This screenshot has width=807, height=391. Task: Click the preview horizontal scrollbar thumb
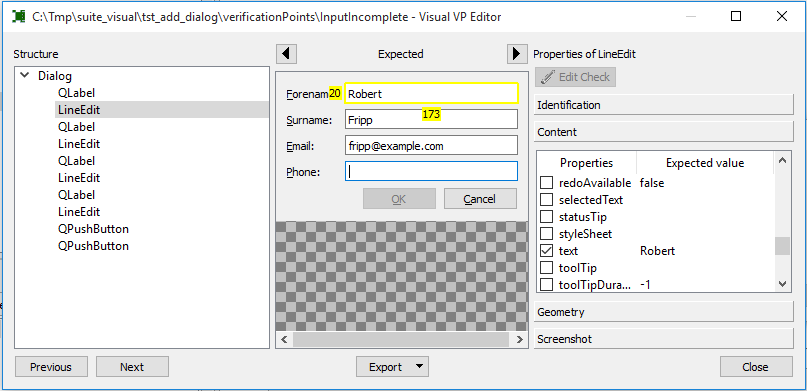coord(401,339)
